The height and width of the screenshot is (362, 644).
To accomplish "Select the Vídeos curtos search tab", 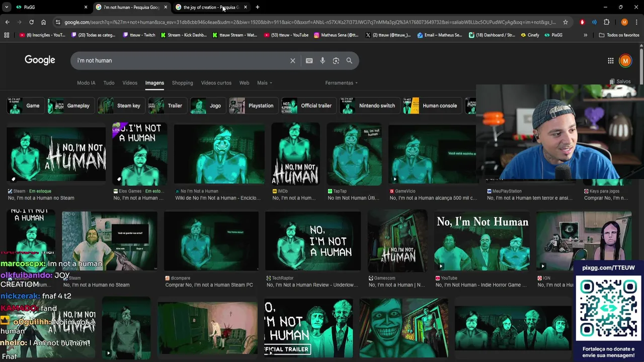I will point(216,83).
